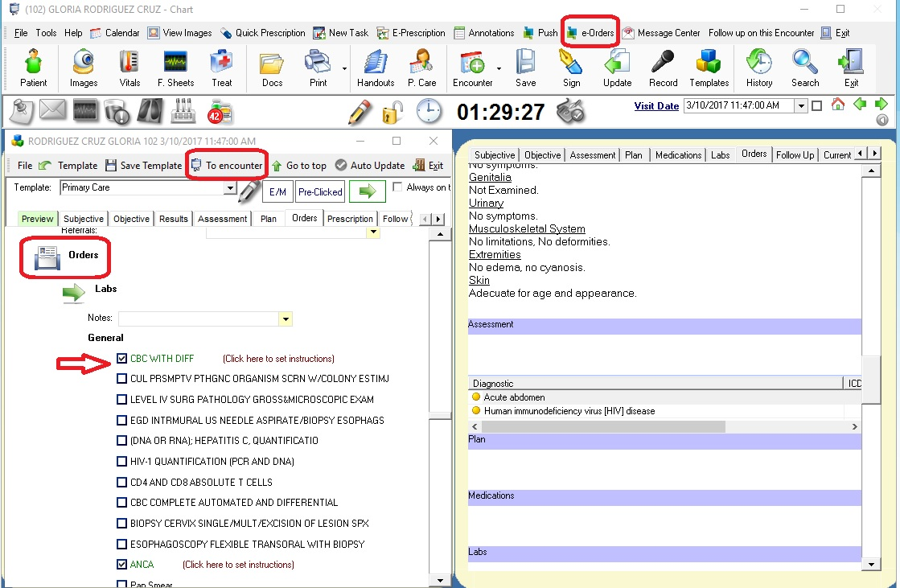Open the History clock icon in toolbar
Image resolution: width=900 pixels, height=588 pixels.
(x=758, y=63)
